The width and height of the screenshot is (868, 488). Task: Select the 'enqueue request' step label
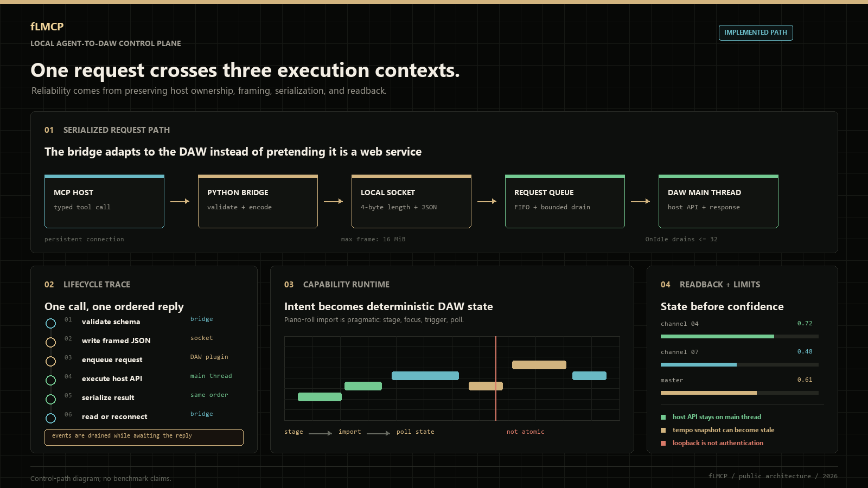point(112,360)
